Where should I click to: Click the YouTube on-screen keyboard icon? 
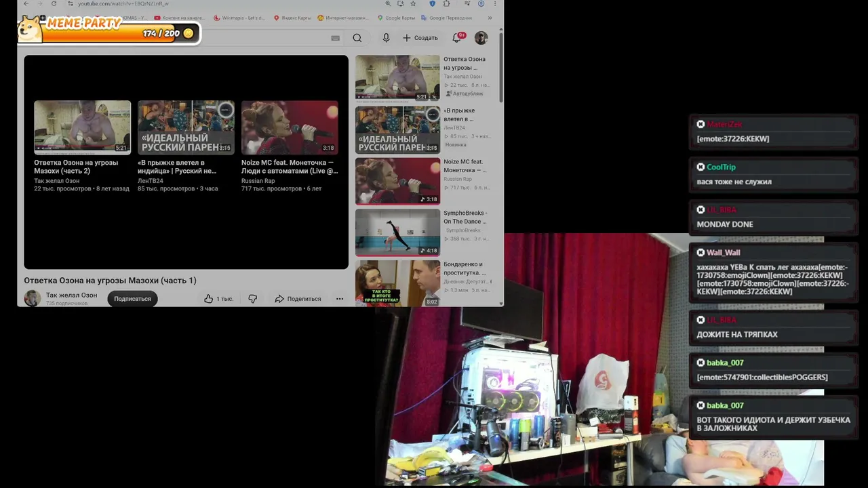pos(335,38)
